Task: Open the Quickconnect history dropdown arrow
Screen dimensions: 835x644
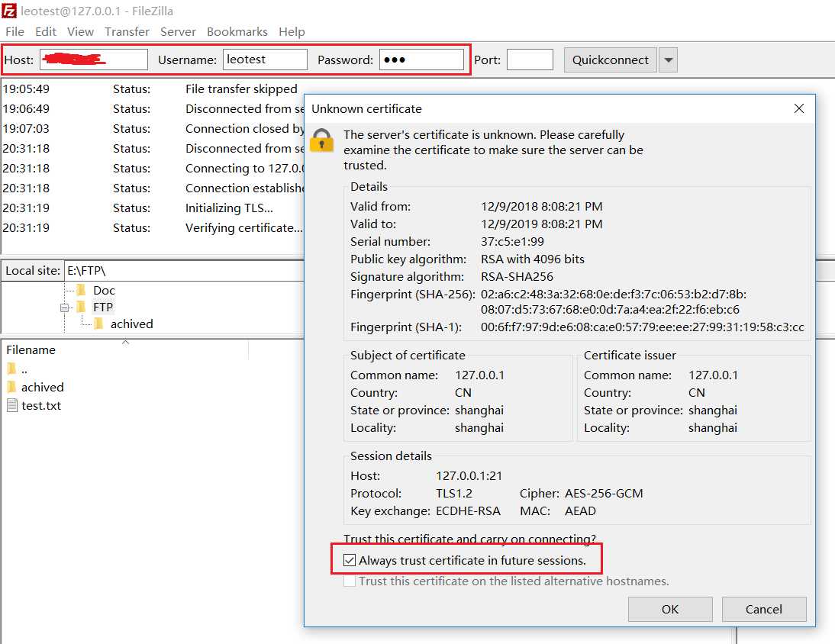Action: point(669,60)
